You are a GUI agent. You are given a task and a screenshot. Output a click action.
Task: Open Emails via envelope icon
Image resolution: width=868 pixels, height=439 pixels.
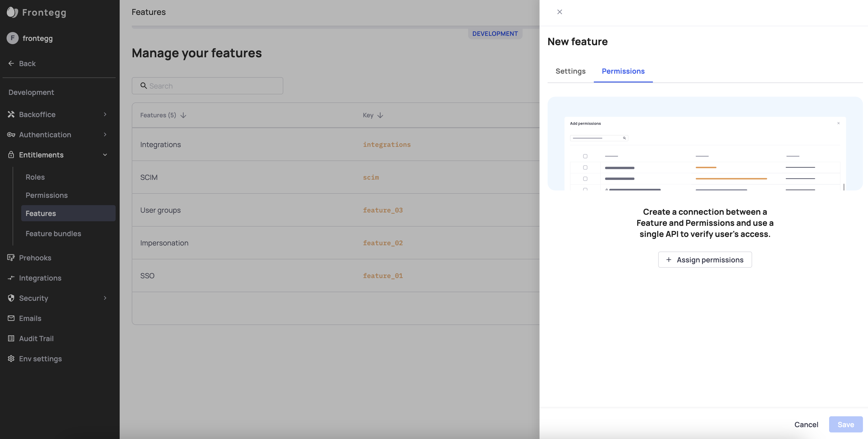(x=11, y=318)
